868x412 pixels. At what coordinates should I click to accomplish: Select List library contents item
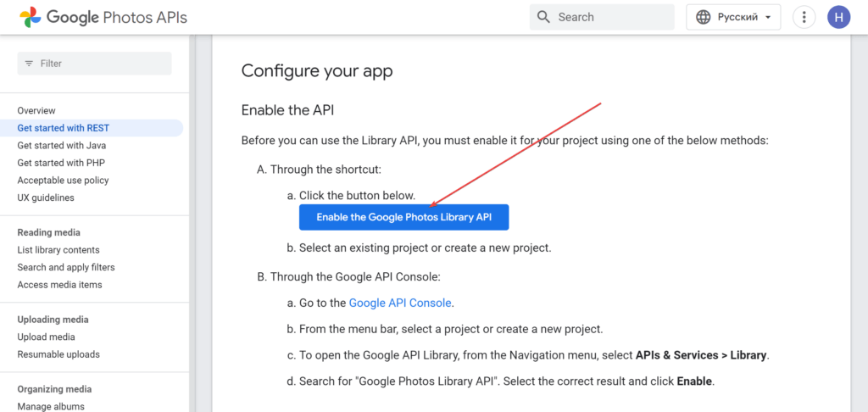[58, 250]
